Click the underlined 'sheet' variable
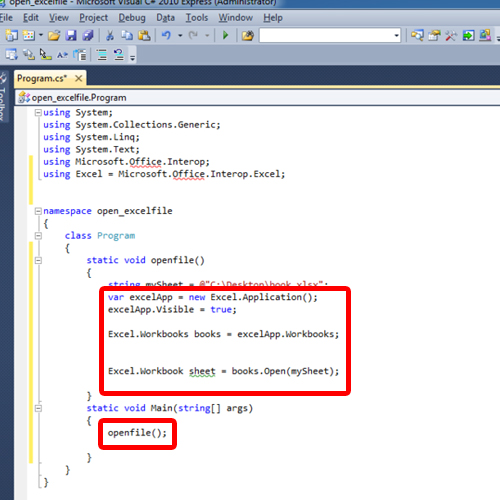500x500 pixels. coord(202,371)
